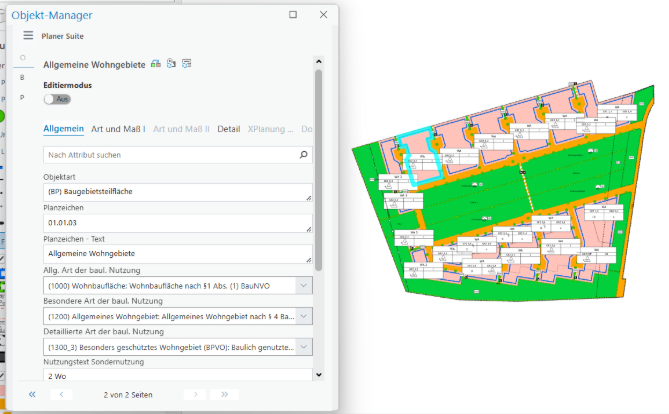
Task: Click the panel's vertical scrollbar
Action: tap(318, 170)
